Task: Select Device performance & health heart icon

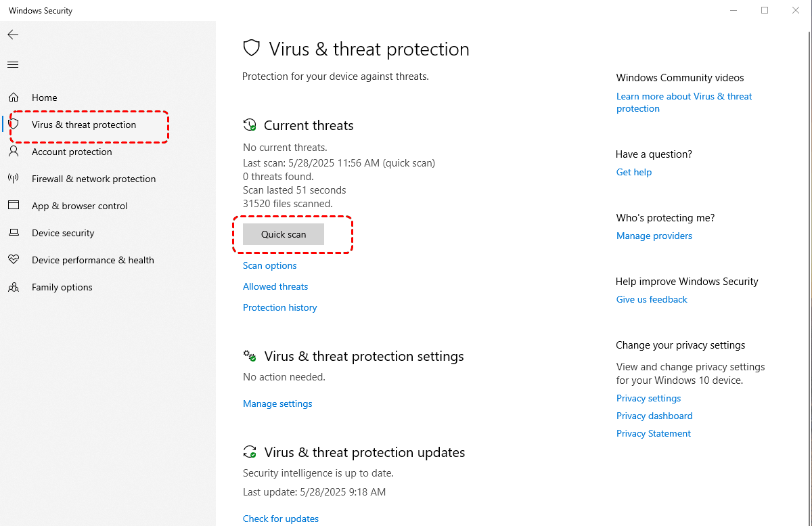Action: click(x=14, y=260)
